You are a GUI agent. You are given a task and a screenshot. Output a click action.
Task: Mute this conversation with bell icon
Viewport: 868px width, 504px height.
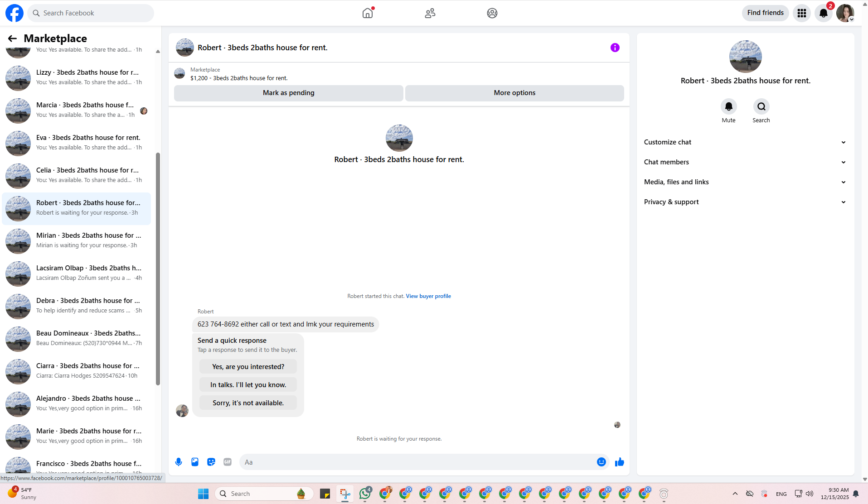(x=729, y=106)
